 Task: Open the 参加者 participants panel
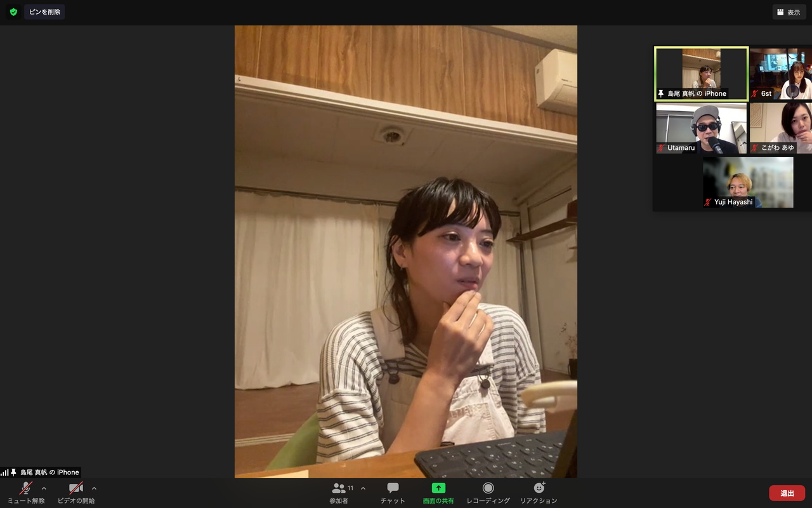pos(339,493)
